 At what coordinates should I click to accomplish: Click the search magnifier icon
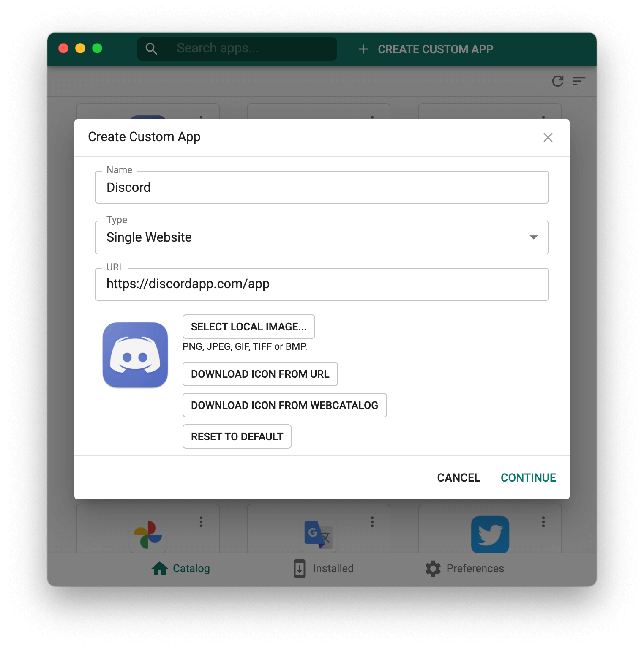point(151,49)
